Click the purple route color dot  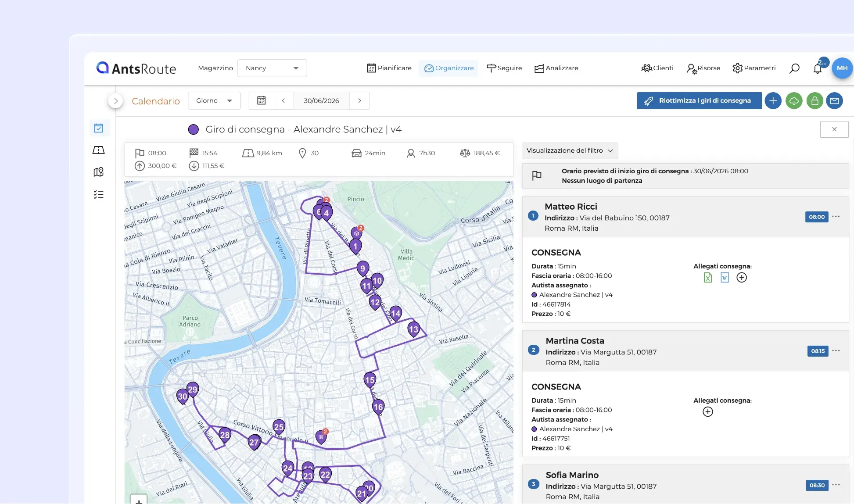pos(193,129)
